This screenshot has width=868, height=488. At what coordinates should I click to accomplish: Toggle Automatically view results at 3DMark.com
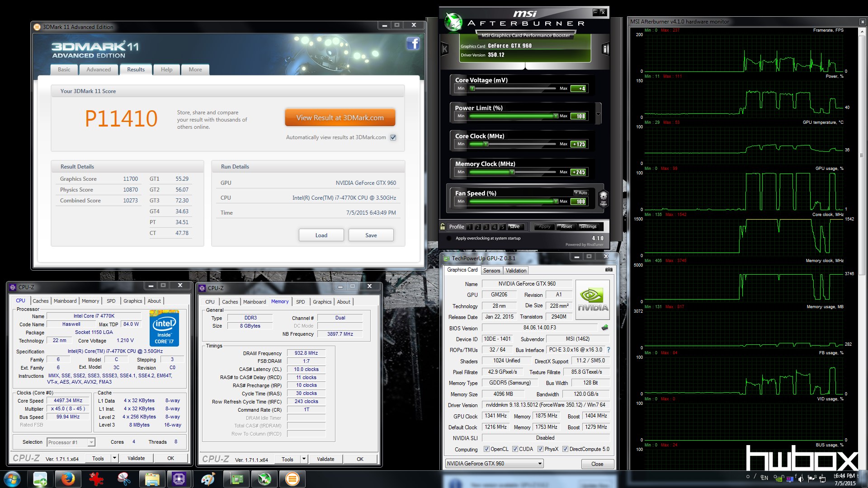click(x=393, y=138)
